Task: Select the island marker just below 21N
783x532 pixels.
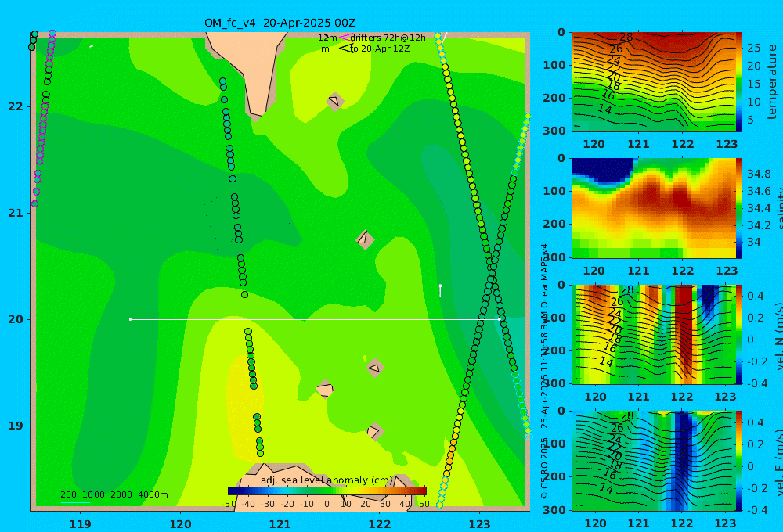Action: tap(365, 239)
